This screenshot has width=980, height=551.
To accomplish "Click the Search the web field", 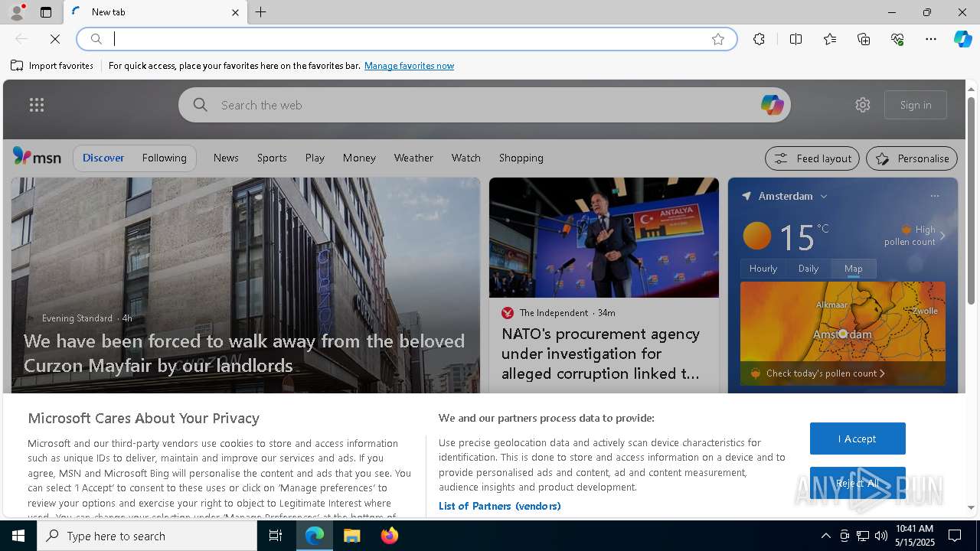I will point(485,105).
